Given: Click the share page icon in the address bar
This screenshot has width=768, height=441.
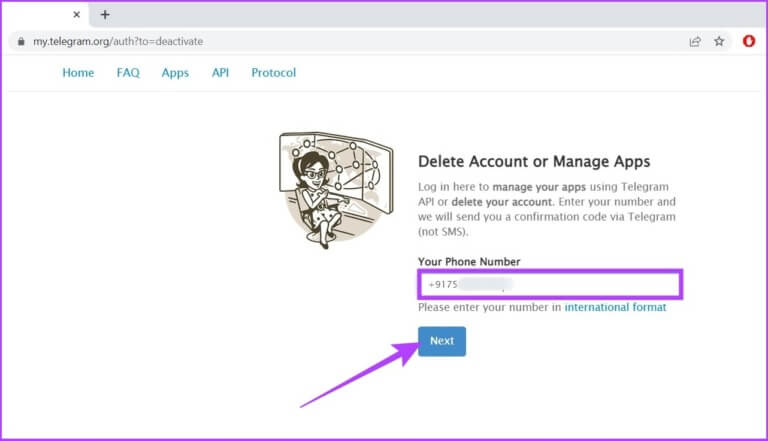Looking at the screenshot, I should coord(695,42).
